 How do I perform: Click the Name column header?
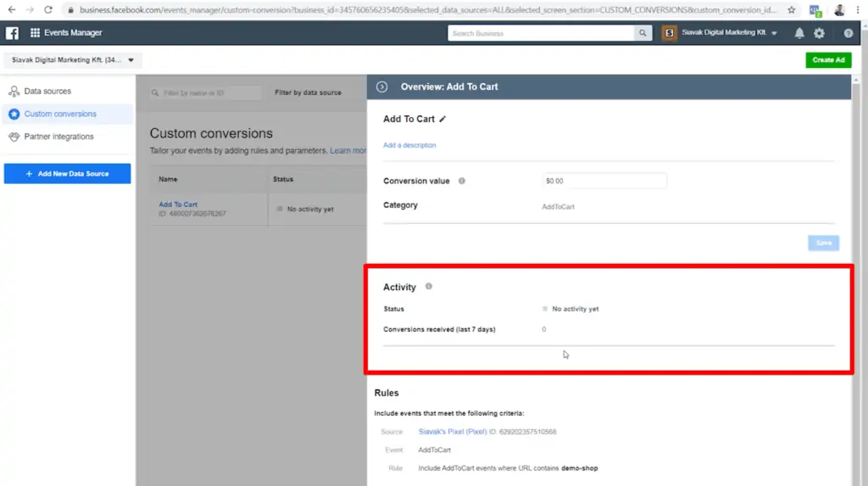[x=169, y=180]
